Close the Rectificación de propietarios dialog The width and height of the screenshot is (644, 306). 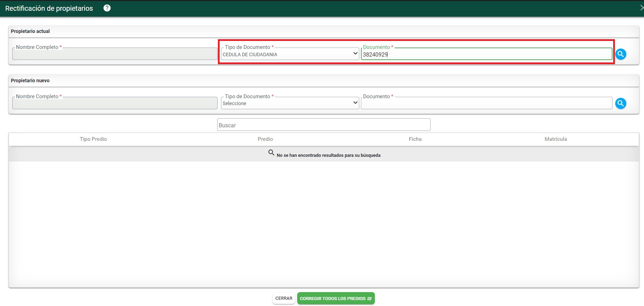pos(641,8)
